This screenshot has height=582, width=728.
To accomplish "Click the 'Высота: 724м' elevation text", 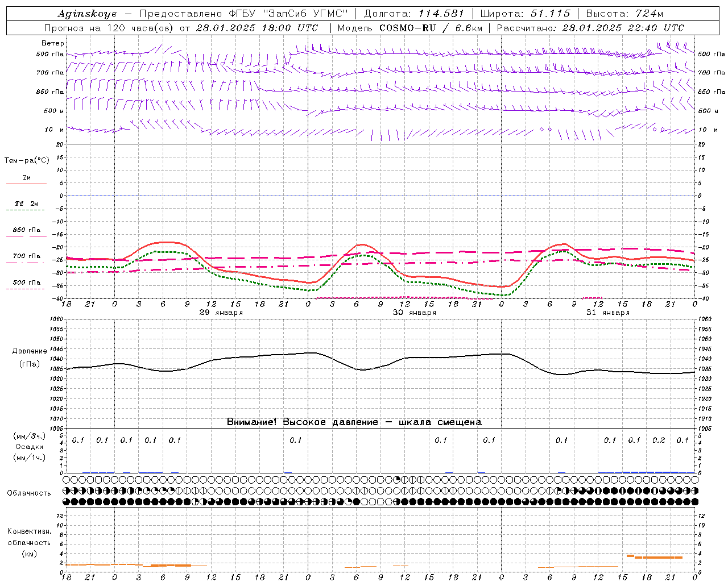I will coord(624,14).
